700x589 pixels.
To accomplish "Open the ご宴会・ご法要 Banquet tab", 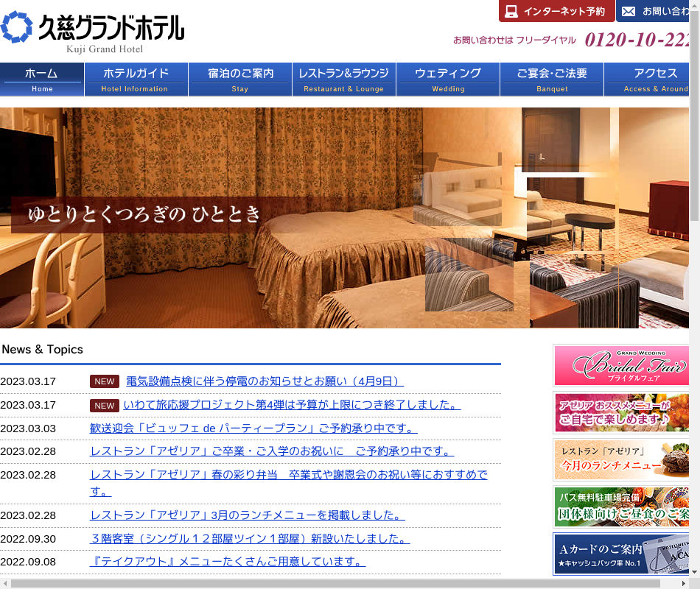I will [552, 80].
